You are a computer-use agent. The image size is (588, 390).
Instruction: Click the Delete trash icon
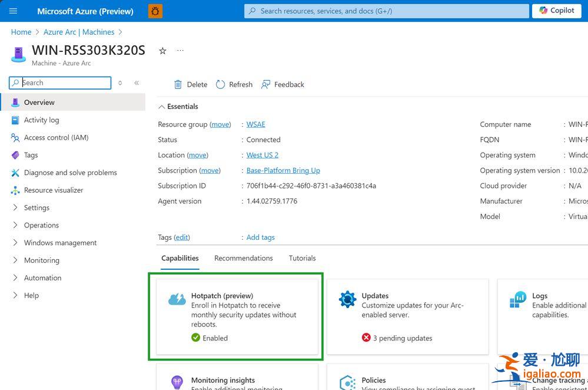click(178, 84)
